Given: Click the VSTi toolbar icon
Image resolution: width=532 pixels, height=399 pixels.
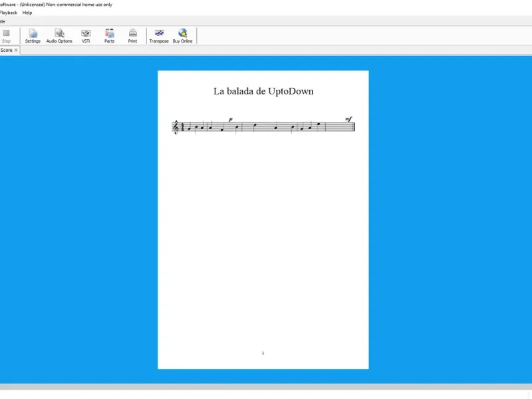Looking at the screenshot, I should point(86,36).
